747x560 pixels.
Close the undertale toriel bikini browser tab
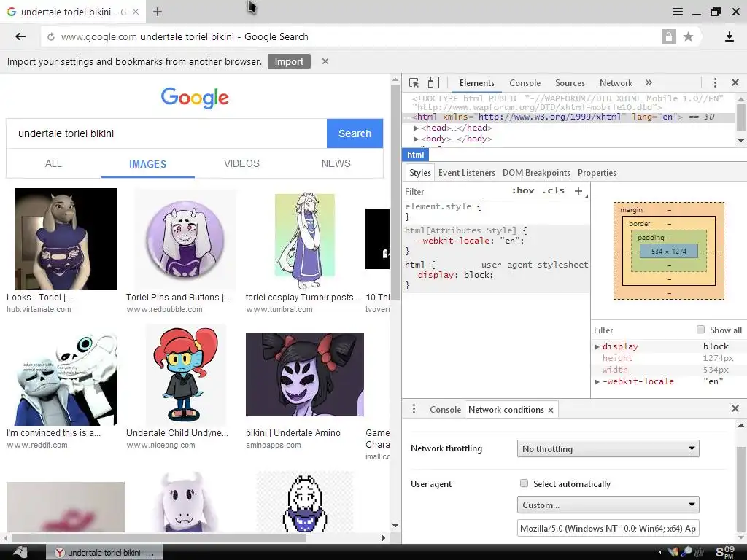(136, 12)
